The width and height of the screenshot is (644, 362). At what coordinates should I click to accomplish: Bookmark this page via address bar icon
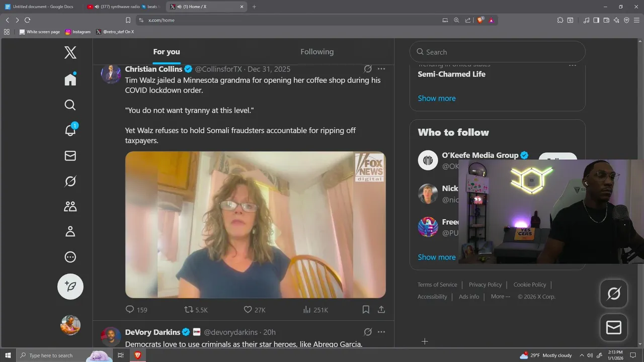tap(128, 20)
